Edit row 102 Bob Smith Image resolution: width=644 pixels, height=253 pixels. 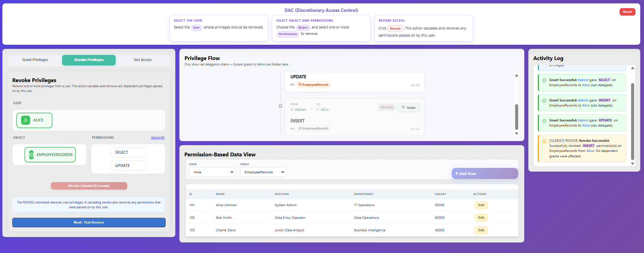click(x=481, y=218)
